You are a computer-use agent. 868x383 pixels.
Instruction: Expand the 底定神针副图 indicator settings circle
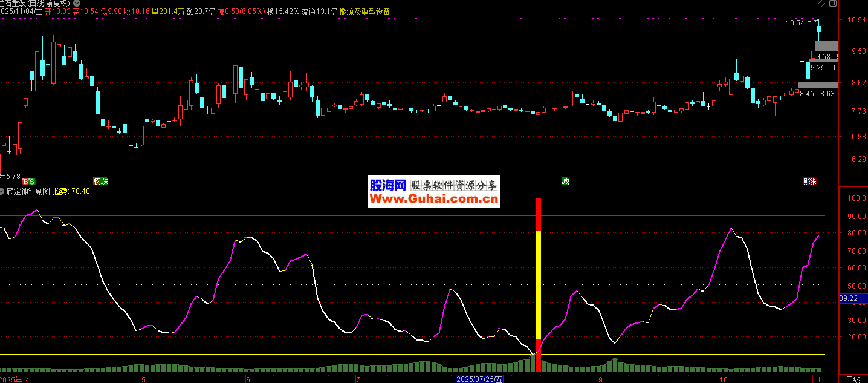[x=2, y=191]
